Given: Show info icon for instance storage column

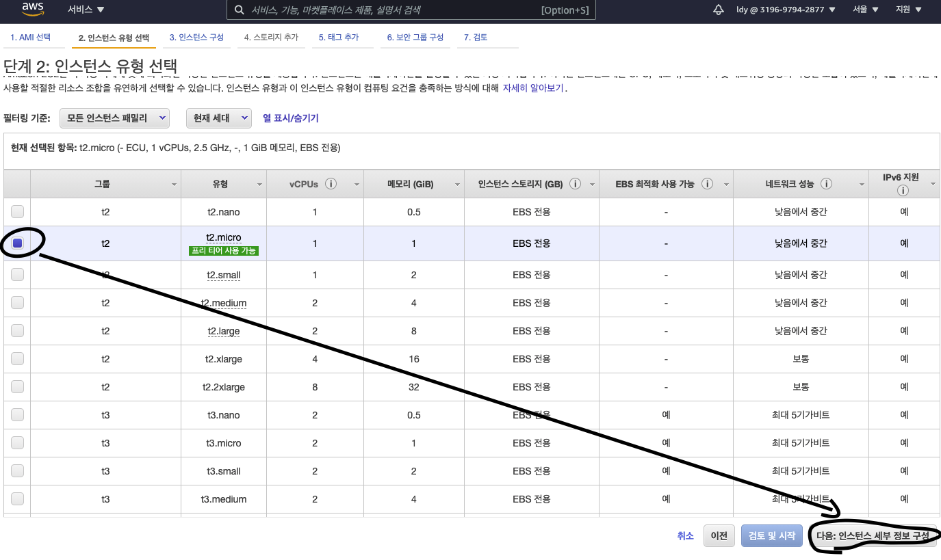Looking at the screenshot, I should point(576,184).
